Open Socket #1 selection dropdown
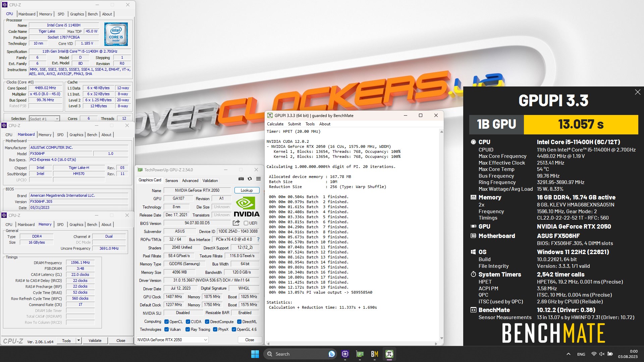 coord(44,119)
